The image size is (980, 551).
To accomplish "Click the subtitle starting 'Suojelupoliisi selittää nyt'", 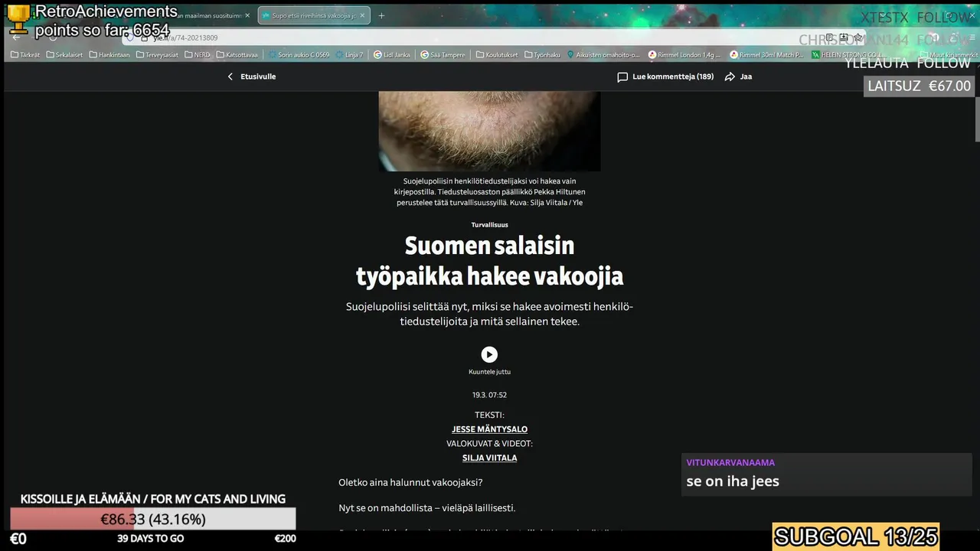I will click(489, 314).
